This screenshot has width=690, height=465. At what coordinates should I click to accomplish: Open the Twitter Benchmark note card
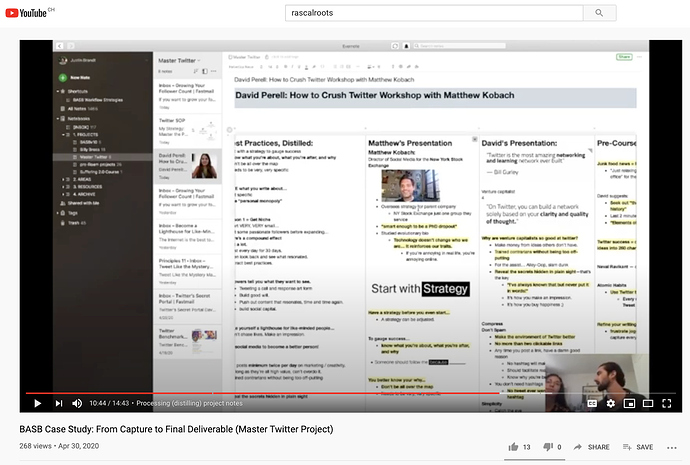(187, 341)
